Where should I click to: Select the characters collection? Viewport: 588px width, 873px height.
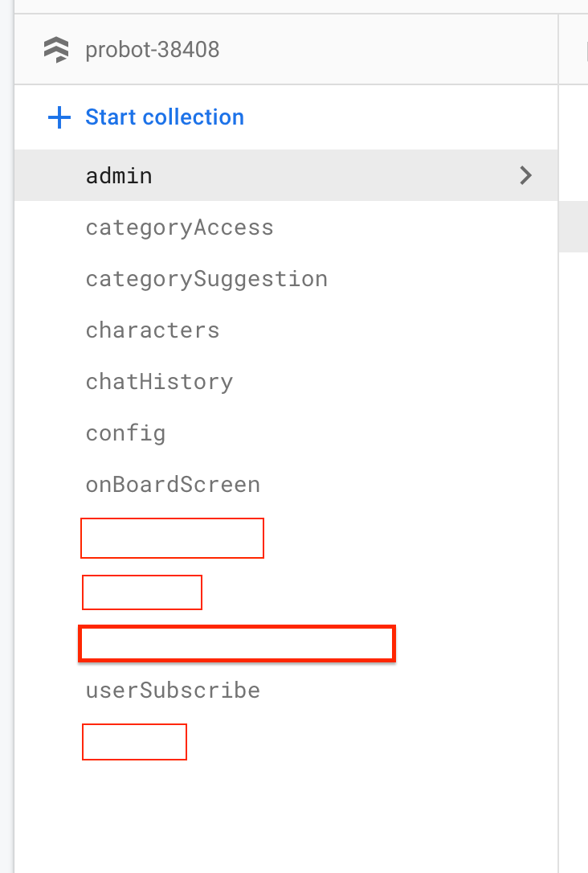point(152,330)
